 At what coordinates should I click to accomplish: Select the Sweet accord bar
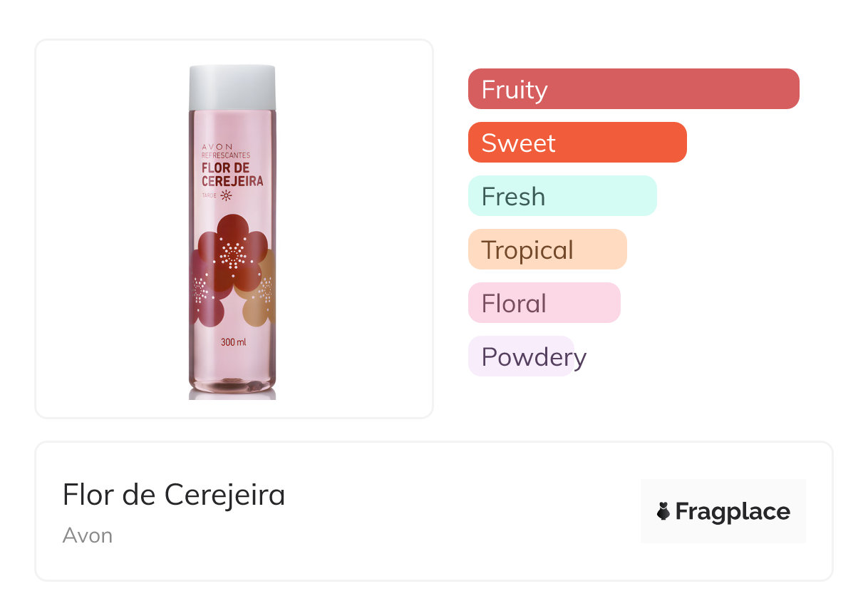[577, 143]
